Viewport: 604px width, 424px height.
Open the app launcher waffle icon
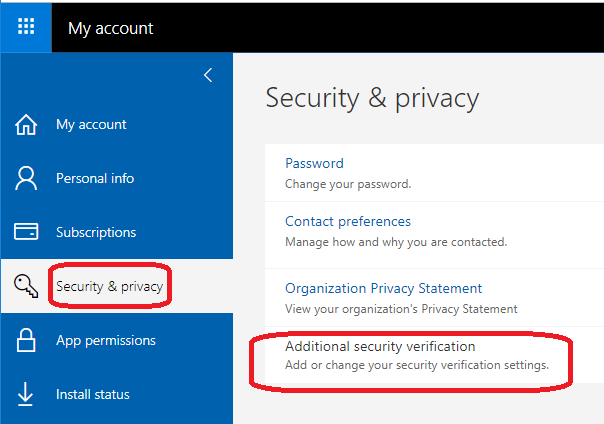(x=26, y=27)
